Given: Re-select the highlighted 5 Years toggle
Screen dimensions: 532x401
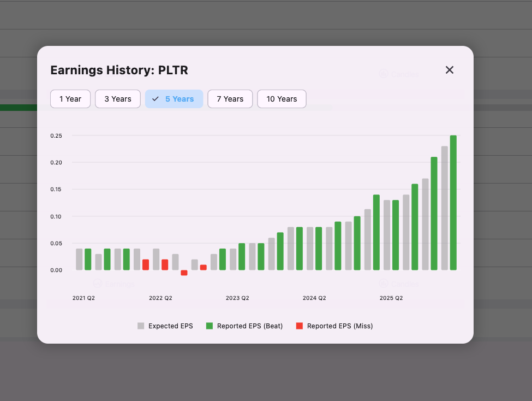Looking at the screenshot, I should tap(174, 99).
